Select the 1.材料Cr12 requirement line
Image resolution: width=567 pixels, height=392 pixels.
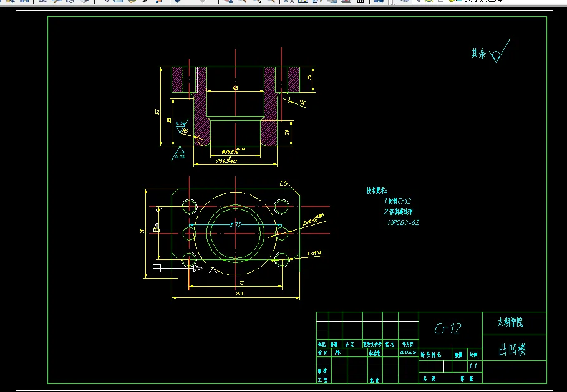pyautogui.click(x=397, y=201)
